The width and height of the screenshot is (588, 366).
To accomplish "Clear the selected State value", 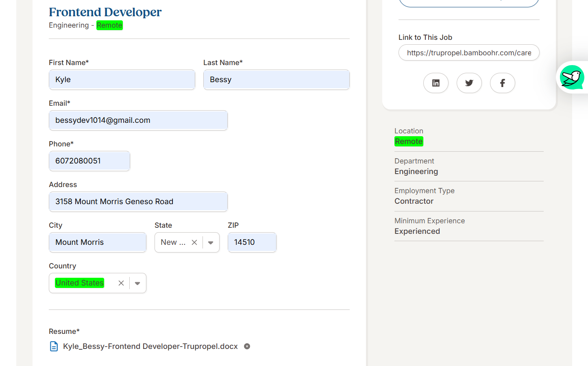I will point(194,242).
